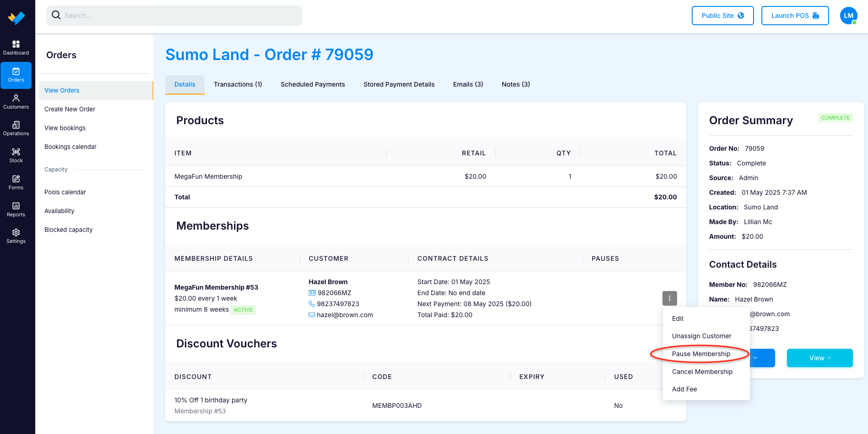Go to Operations in the sidebar
The height and width of the screenshot is (434, 868).
point(16,129)
